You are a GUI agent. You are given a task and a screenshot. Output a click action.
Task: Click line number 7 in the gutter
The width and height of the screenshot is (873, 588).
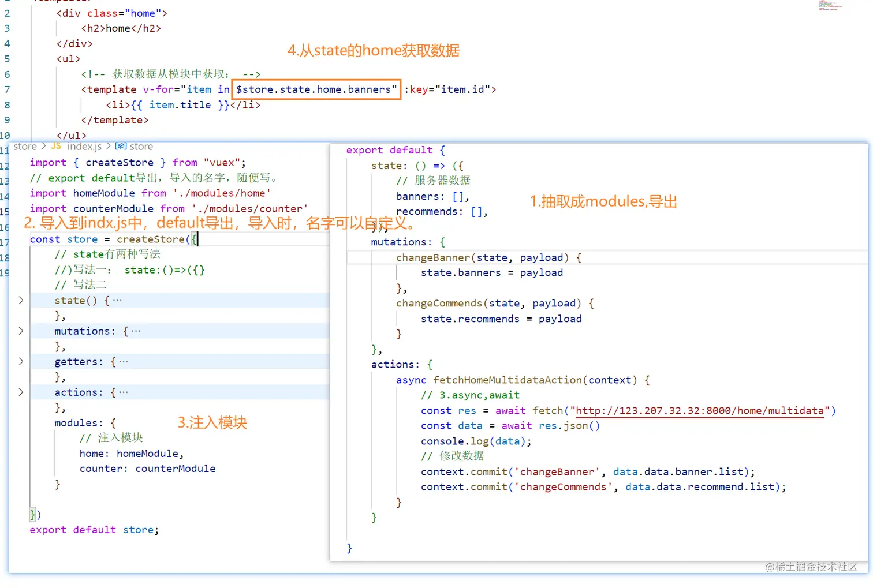(7, 89)
